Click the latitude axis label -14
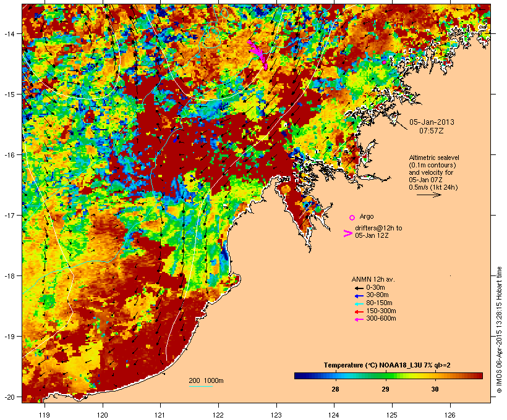 9,33
